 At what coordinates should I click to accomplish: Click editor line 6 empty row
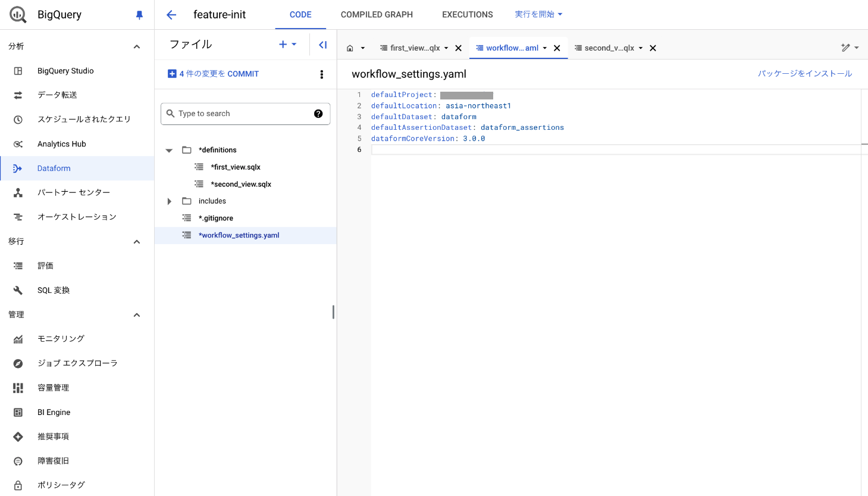point(616,149)
